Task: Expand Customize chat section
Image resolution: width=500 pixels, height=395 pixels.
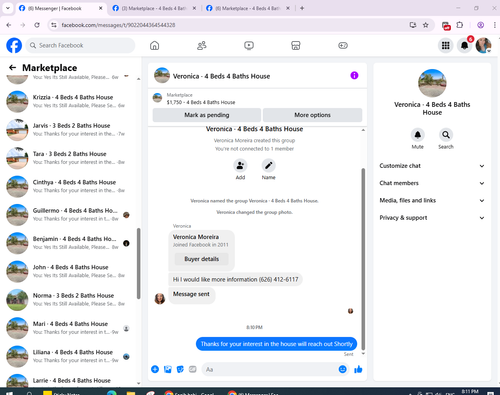Action: click(432, 166)
